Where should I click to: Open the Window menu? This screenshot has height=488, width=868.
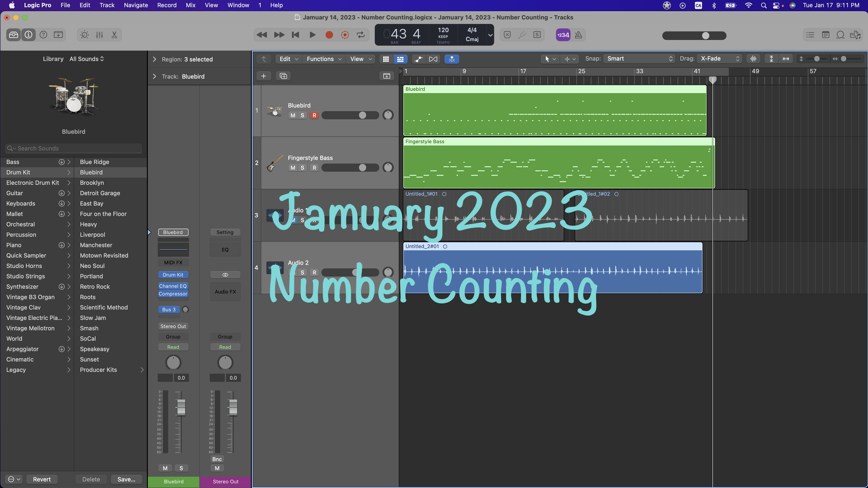(x=238, y=5)
